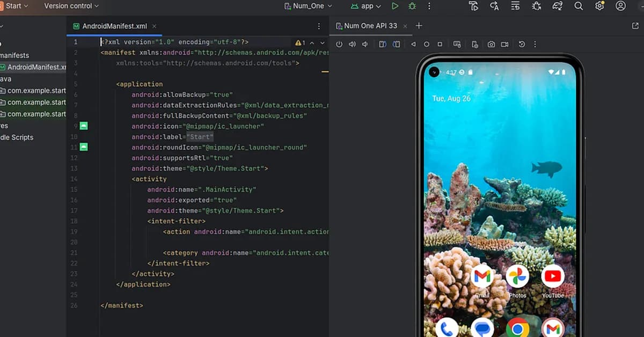Click the emulator Home circle button

click(x=427, y=45)
